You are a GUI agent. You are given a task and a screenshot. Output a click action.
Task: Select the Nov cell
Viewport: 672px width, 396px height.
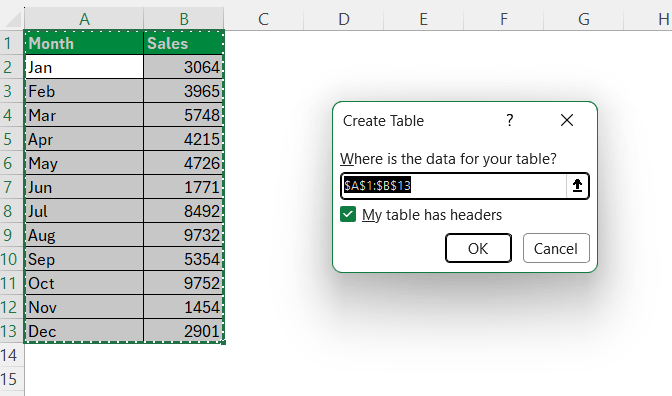click(84, 307)
